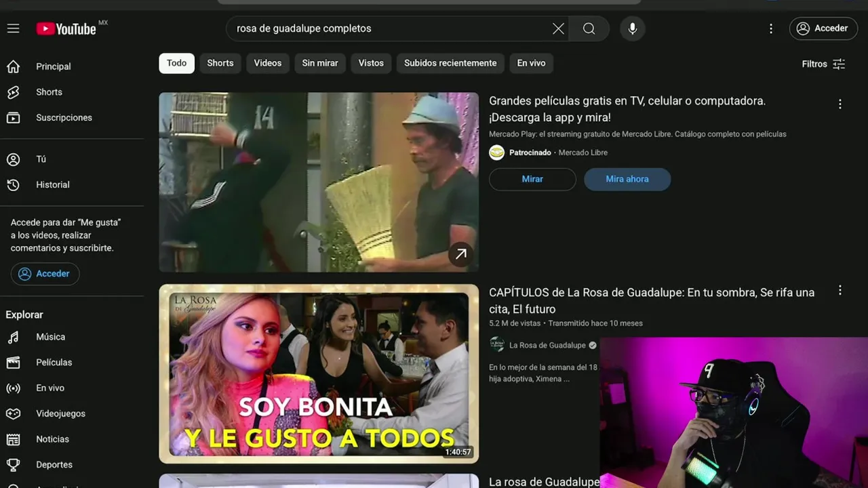Select the En vivo filter chip

point(531,63)
